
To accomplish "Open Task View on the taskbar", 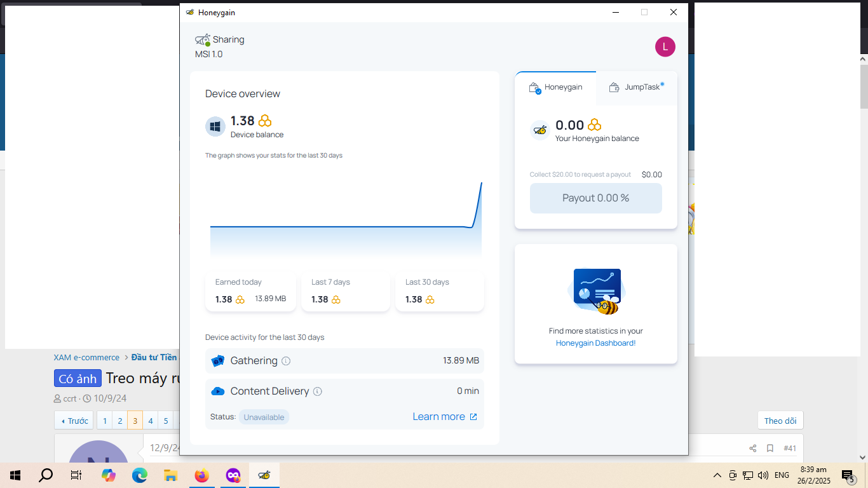I will coord(76,475).
